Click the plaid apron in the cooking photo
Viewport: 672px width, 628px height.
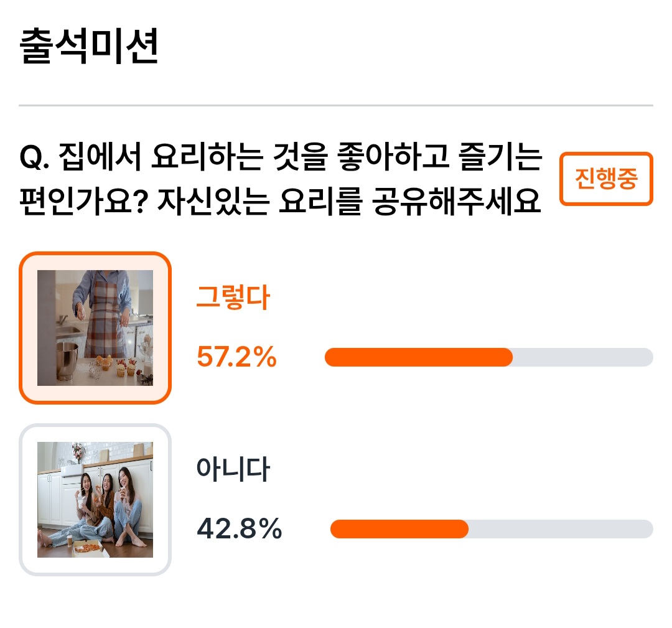pyautogui.click(x=104, y=315)
